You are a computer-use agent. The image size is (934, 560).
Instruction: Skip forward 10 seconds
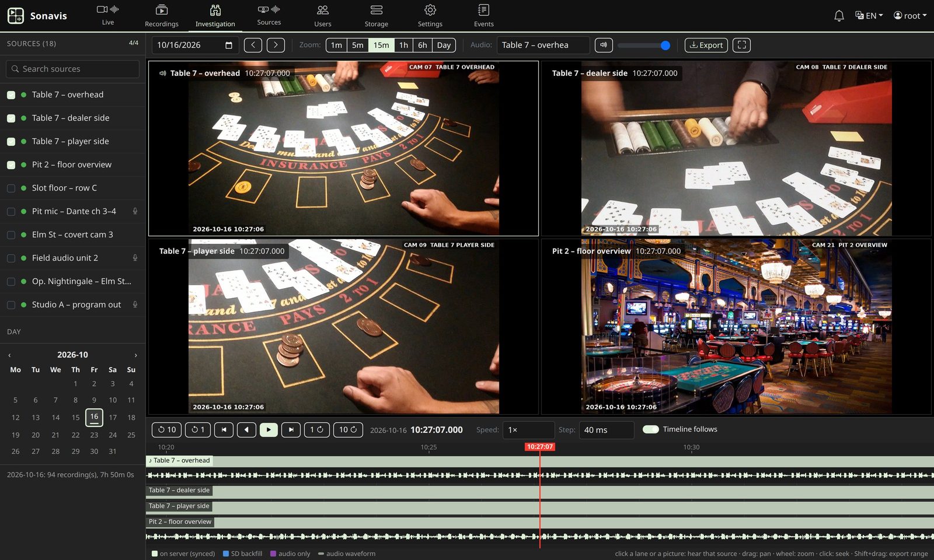[348, 430]
